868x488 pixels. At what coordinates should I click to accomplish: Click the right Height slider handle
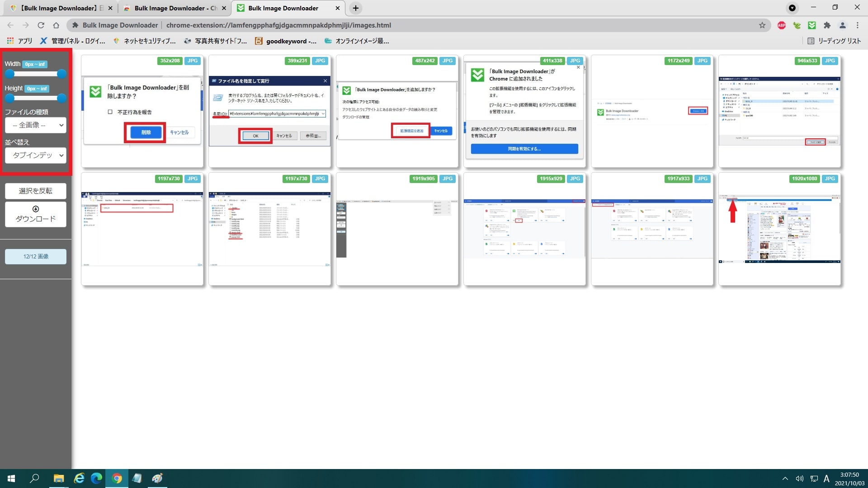pyautogui.click(x=62, y=98)
